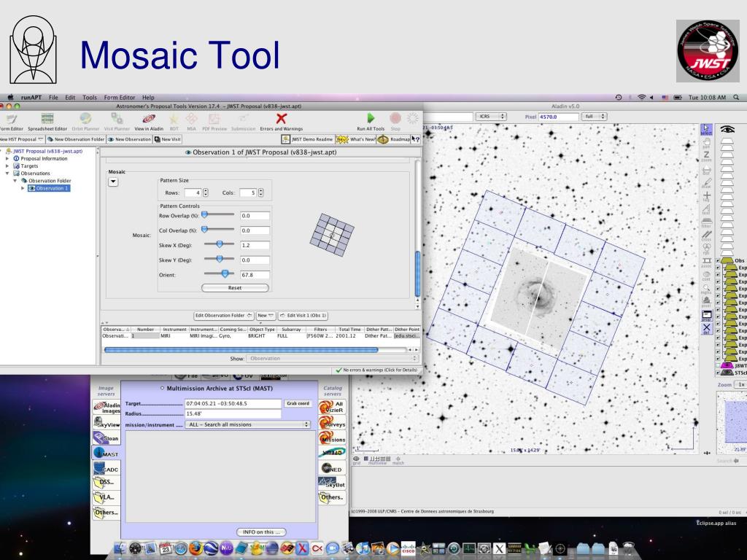Toggle the JBWT plane checkbox
The height and width of the screenshot is (560, 747).
[x=718, y=366]
